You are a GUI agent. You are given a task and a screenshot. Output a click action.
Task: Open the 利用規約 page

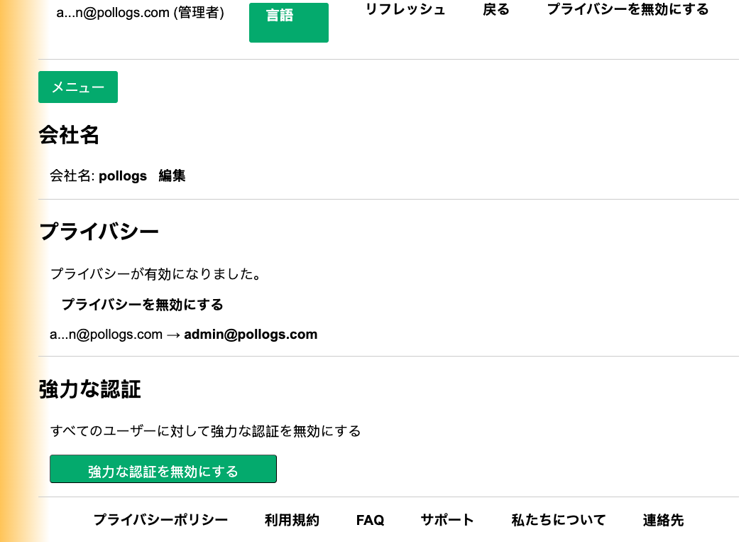click(x=292, y=520)
